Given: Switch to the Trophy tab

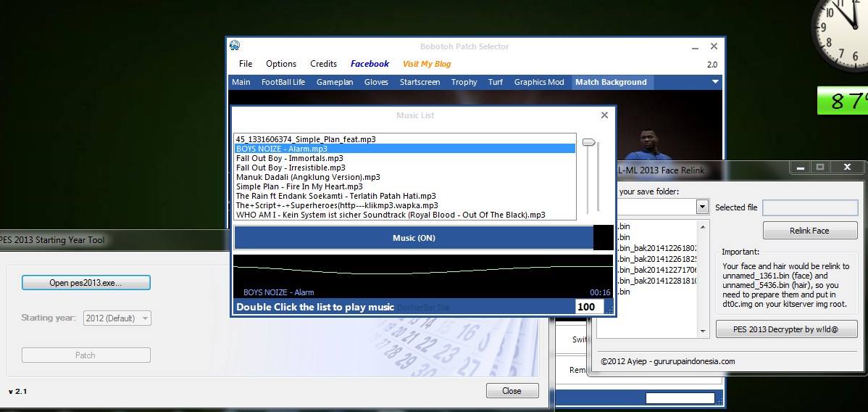Looking at the screenshot, I should point(464,82).
